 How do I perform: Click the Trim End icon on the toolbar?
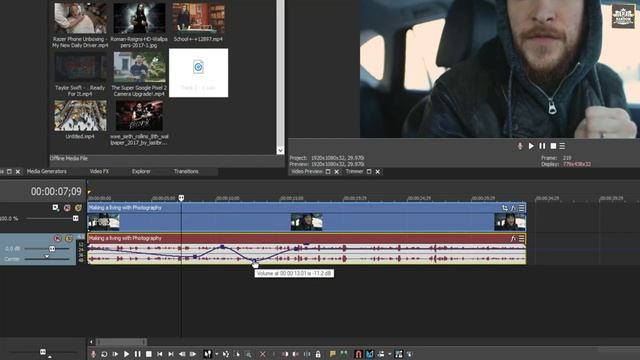296,354
